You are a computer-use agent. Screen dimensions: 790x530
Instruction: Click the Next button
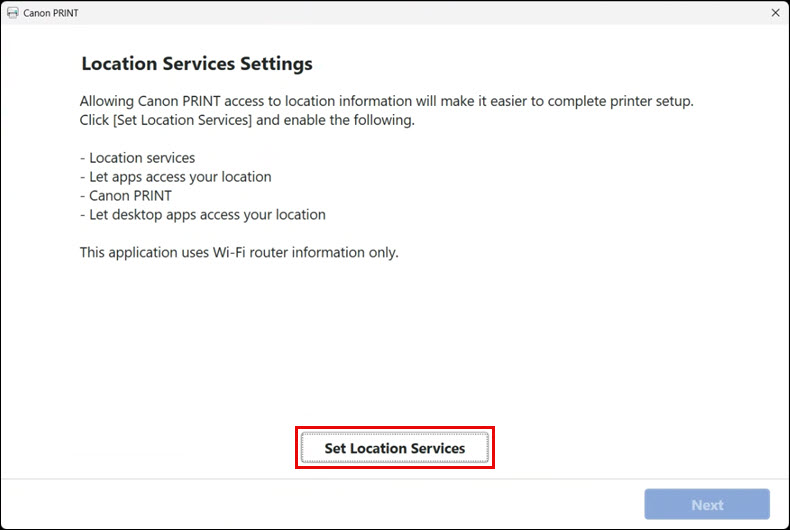[707, 505]
